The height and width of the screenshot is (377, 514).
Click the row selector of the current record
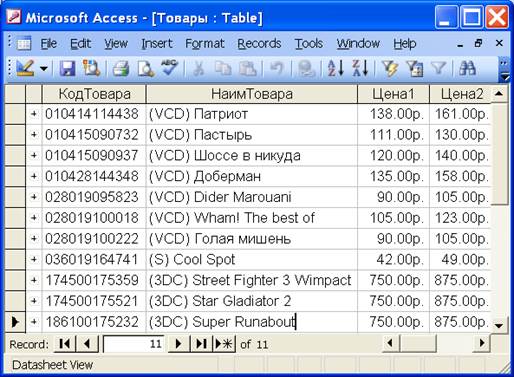(15, 322)
